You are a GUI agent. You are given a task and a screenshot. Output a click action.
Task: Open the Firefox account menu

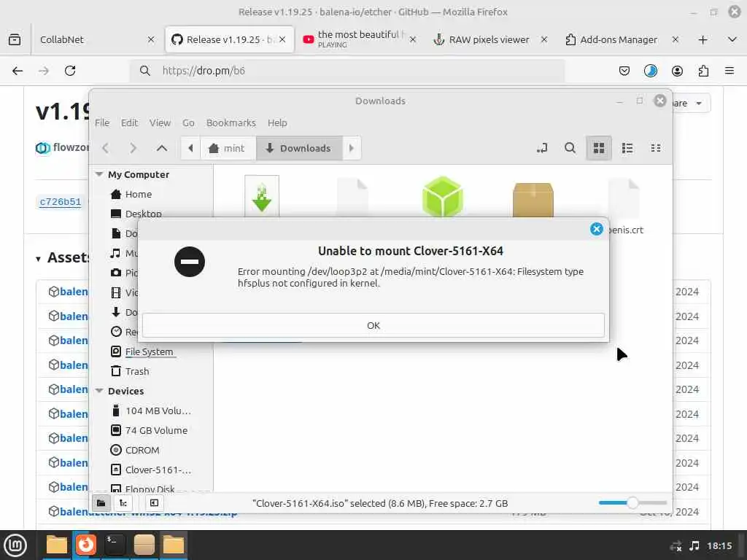(x=677, y=71)
